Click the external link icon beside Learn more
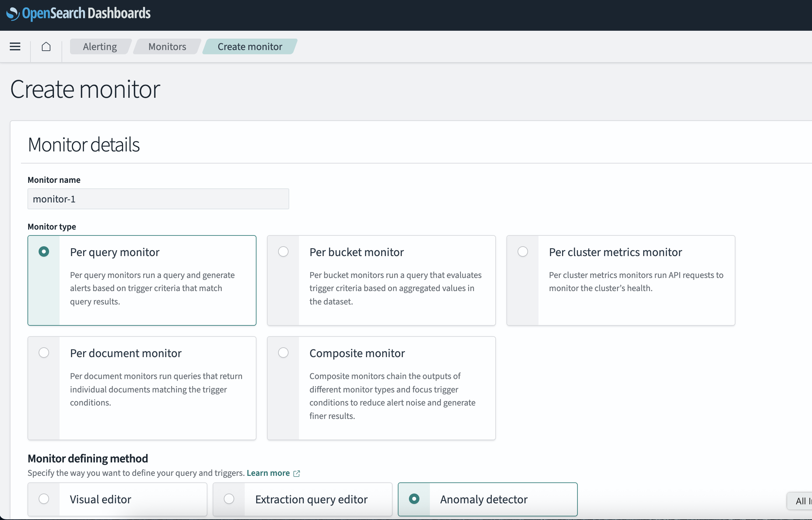The height and width of the screenshot is (520, 812). (x=296, y=474)
